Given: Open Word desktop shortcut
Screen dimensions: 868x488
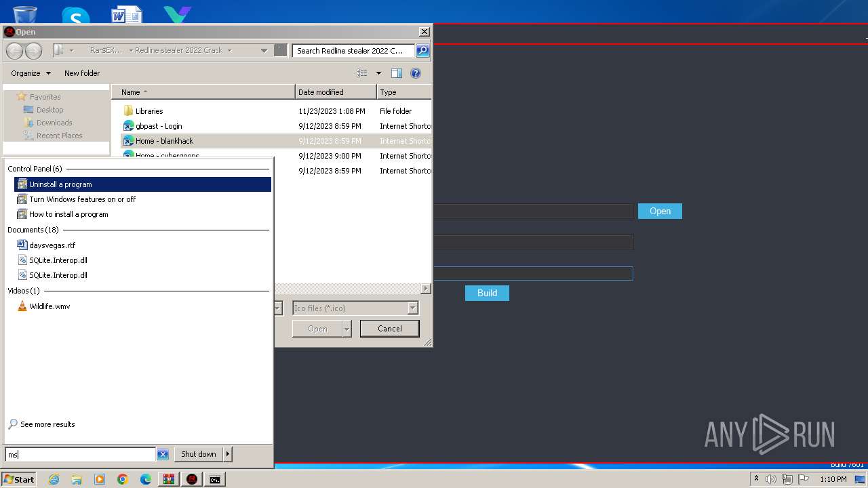Looking at the screenshot, I should (x=126, y=15).
